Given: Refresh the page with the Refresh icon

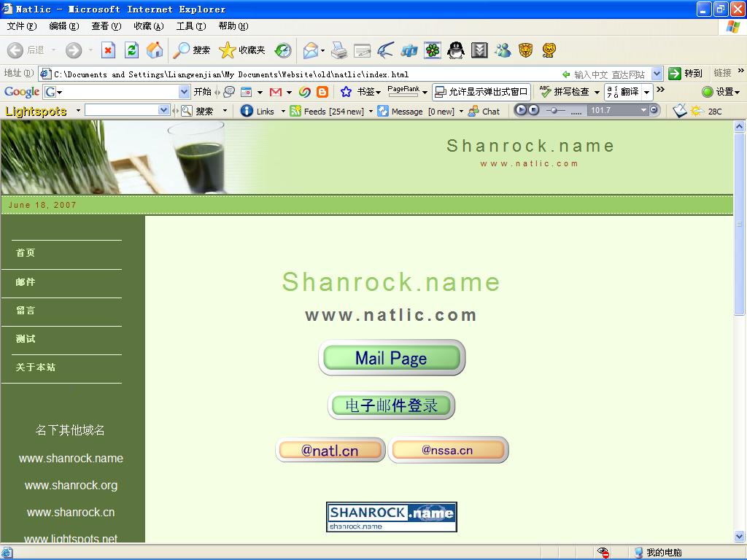Looking at the screenshot, I should pyautogui.click(x=131, y=50).
